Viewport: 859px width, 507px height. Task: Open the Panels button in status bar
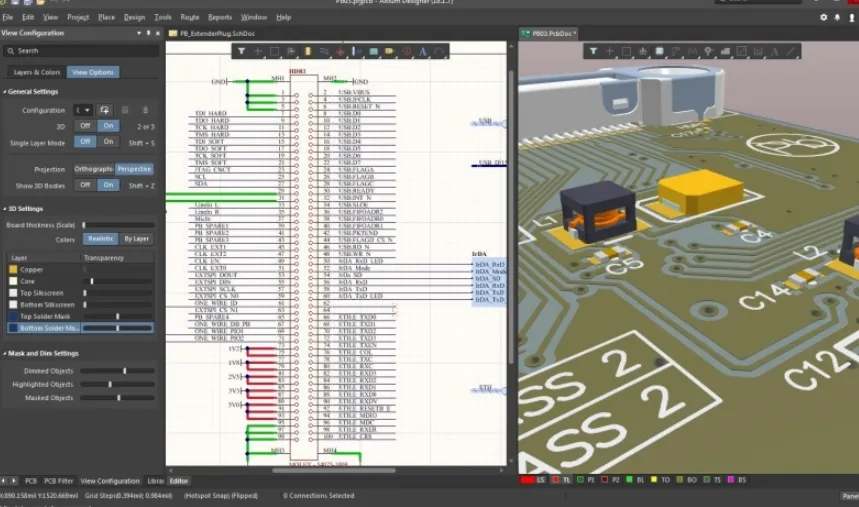coord(850,496)
